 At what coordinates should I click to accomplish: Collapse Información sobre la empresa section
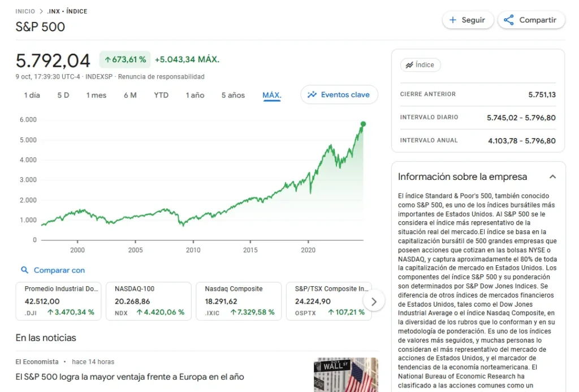552,176
